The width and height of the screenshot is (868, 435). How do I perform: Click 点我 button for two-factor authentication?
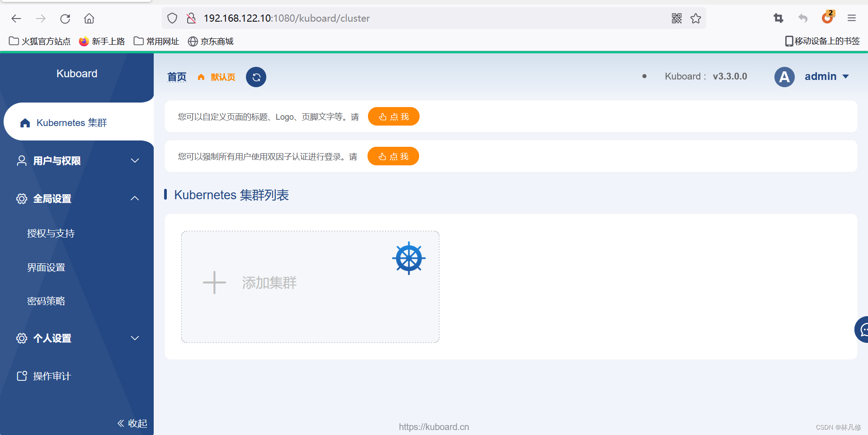click(393, 156)
